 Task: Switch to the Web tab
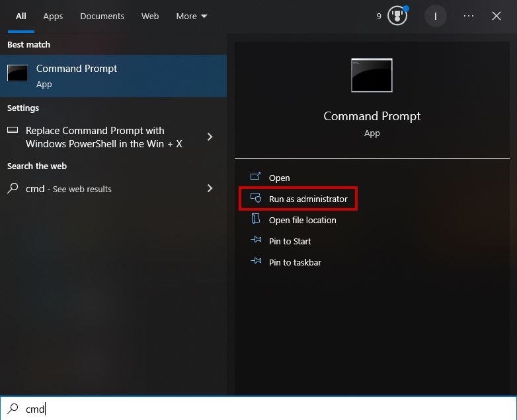click(x=150, y=16)
